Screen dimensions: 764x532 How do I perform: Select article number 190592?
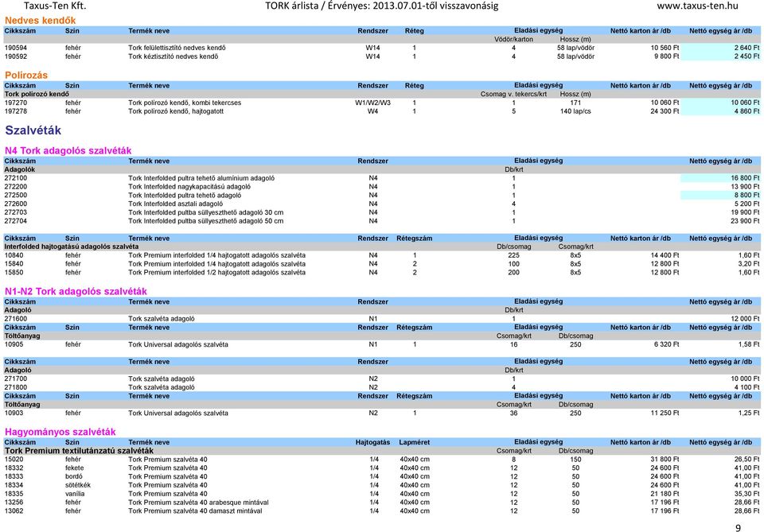(16, 56)
